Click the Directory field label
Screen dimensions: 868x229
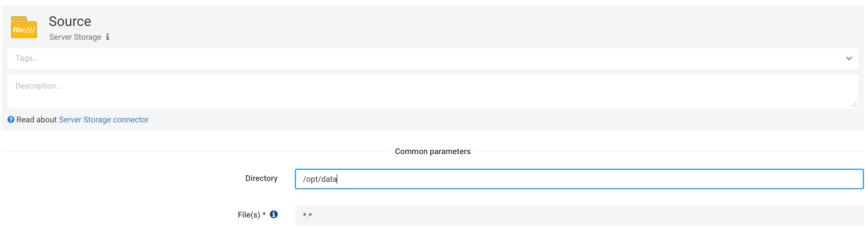(261, 178)
